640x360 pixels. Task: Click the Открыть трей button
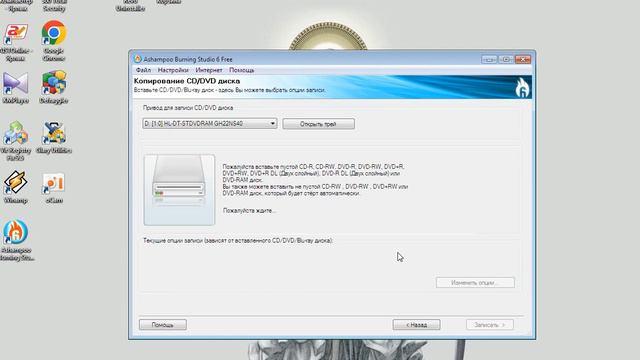tap(318, 124)
